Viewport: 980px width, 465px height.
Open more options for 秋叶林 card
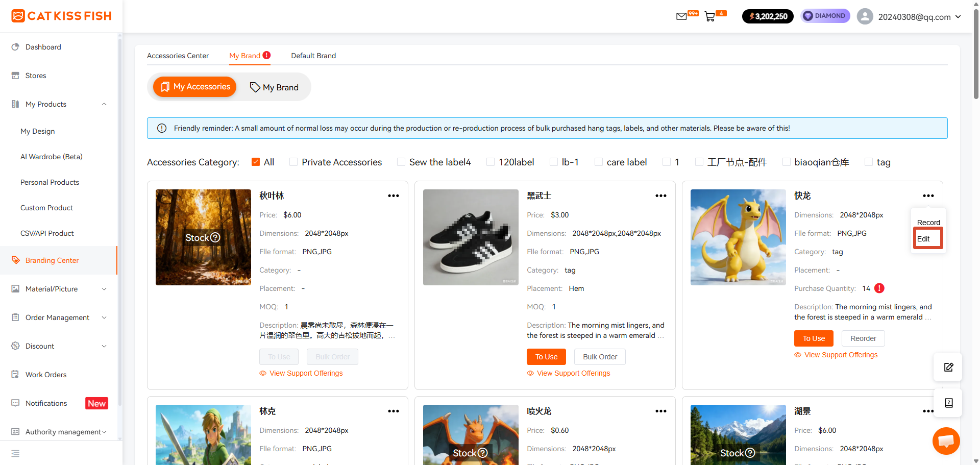click(394, 196)
